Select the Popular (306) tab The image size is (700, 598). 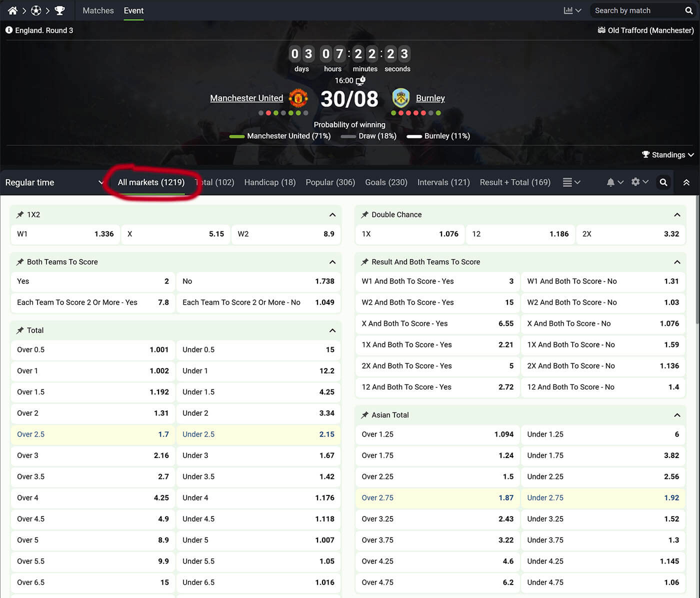pos(330,182)
